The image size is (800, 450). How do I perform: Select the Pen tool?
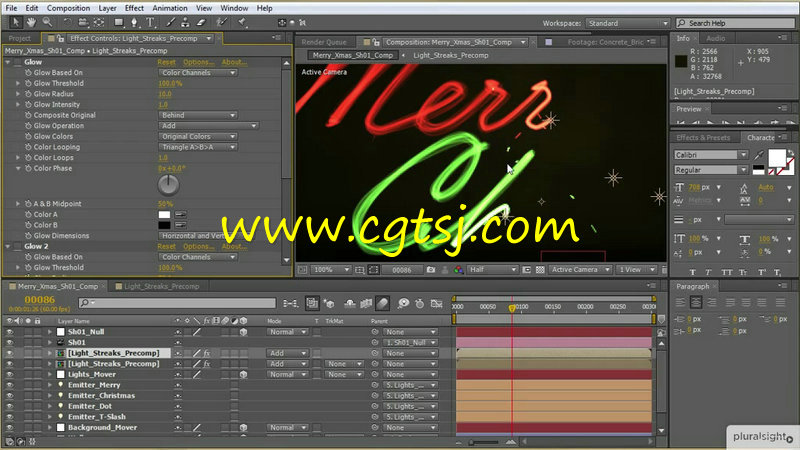(x=135, y=22)
